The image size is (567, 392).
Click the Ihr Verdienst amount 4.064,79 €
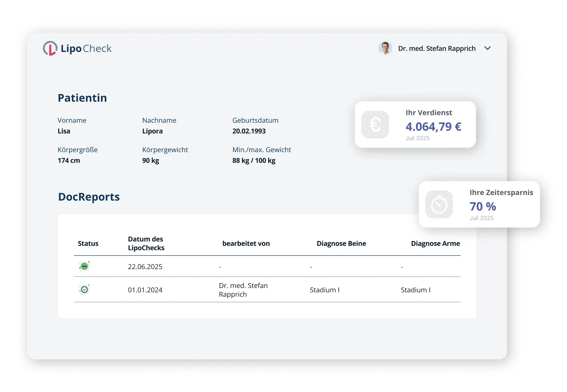[433, 127]
